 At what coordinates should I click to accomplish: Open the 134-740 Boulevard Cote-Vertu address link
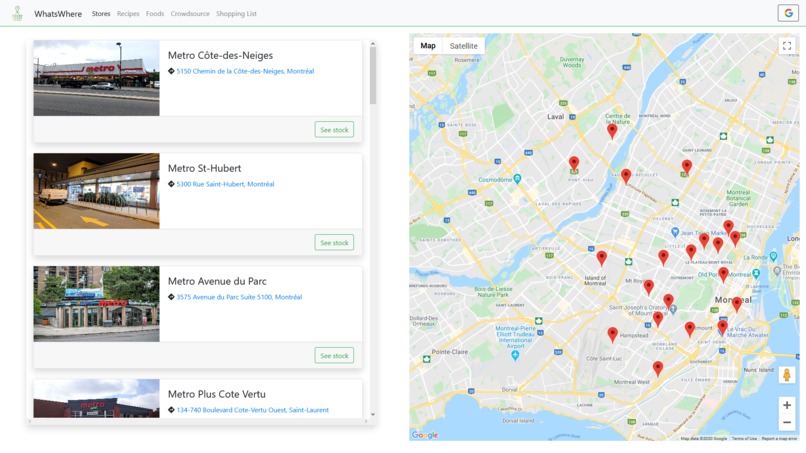coord(252,410)
